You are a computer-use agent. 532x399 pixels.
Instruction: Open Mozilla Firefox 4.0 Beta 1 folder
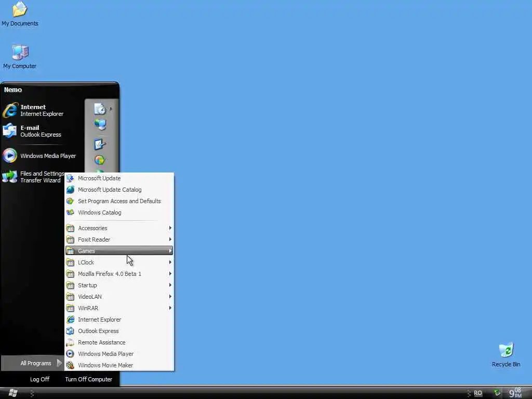(119, 274)
